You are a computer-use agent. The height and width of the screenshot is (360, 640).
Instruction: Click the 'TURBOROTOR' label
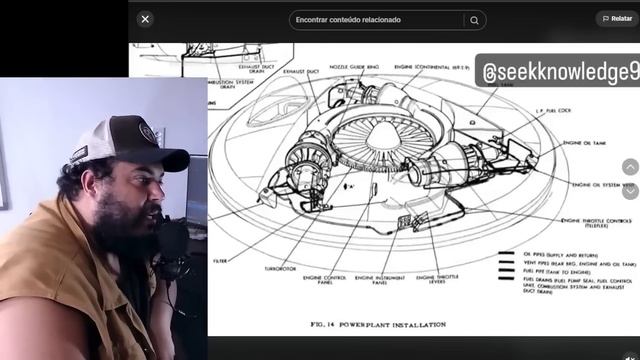pyautogui.click(x=280, y=269)
